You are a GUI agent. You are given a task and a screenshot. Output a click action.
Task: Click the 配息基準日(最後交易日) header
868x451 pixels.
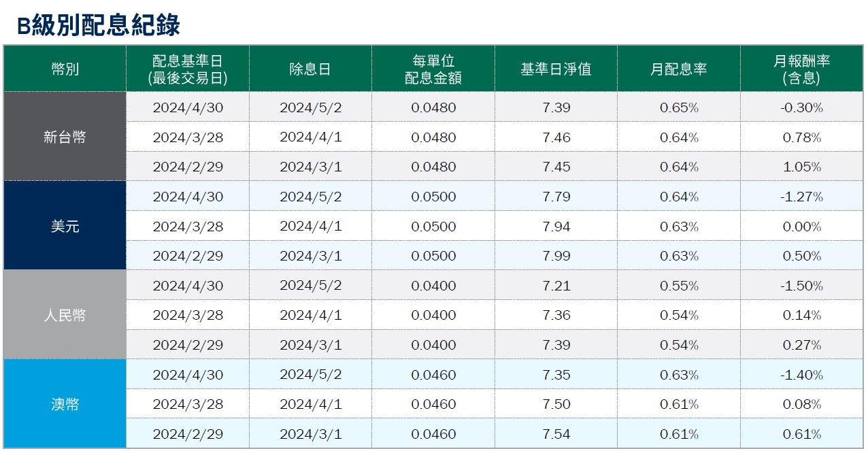pos(188,68)
